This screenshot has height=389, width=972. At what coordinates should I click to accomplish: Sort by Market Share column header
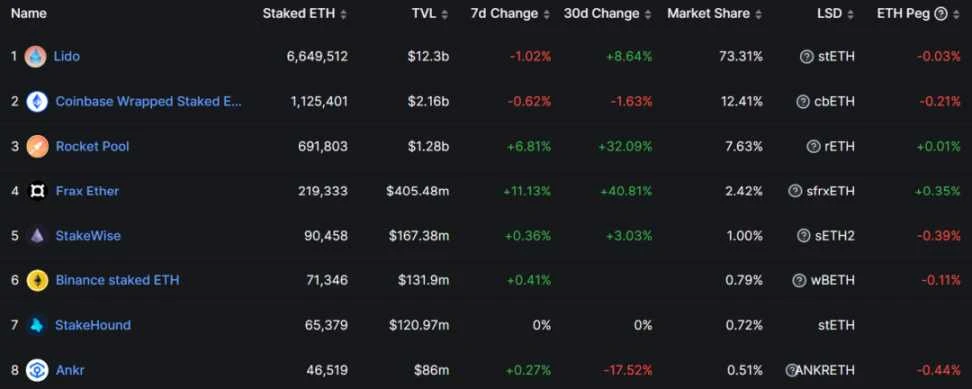715,14
